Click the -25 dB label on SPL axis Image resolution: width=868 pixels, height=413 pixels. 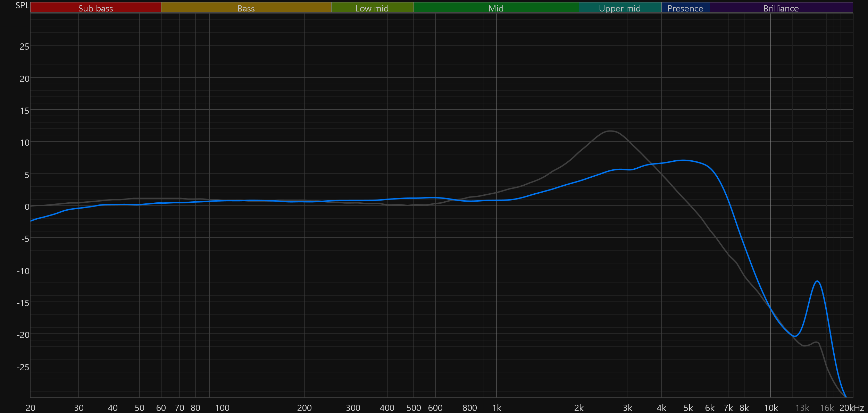[23, 367]
